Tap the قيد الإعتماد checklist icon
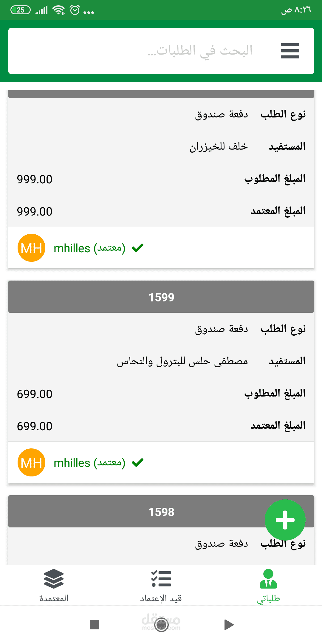 (161, 579)
